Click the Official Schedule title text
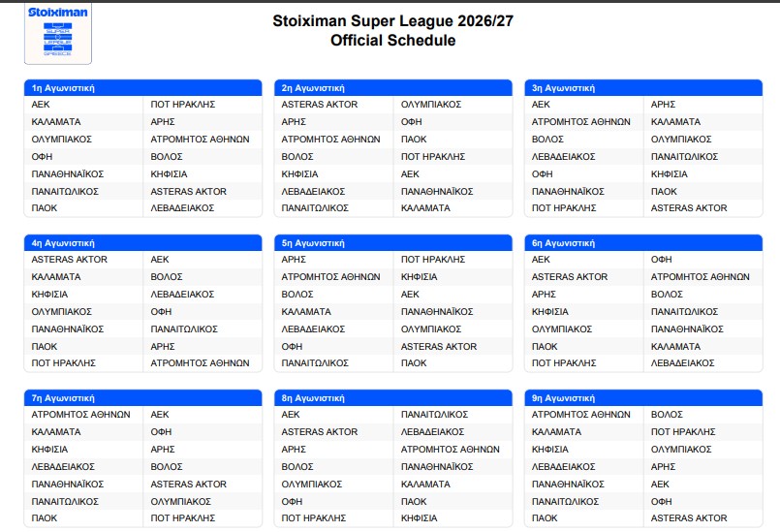This screenshot has width=780, height=532. [393, 41]
